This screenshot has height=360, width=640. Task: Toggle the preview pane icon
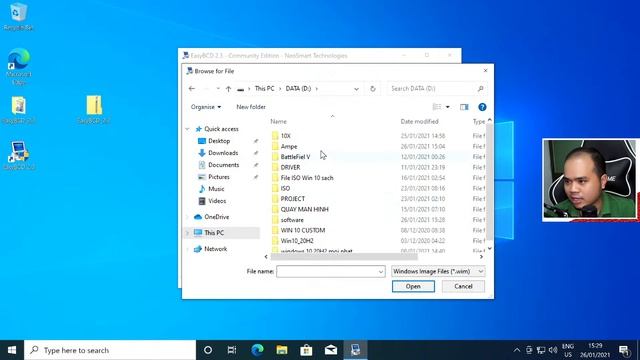pyautogui.click(x=464, y=107)
